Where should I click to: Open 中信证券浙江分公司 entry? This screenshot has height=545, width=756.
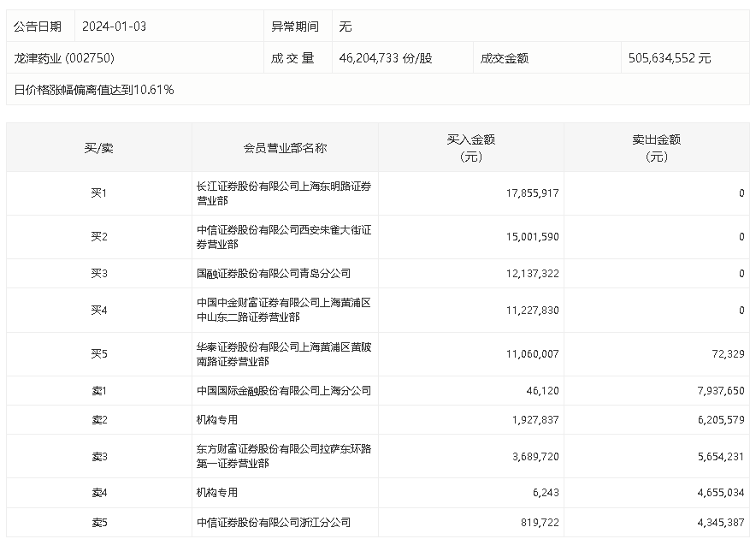coord(274,522)
